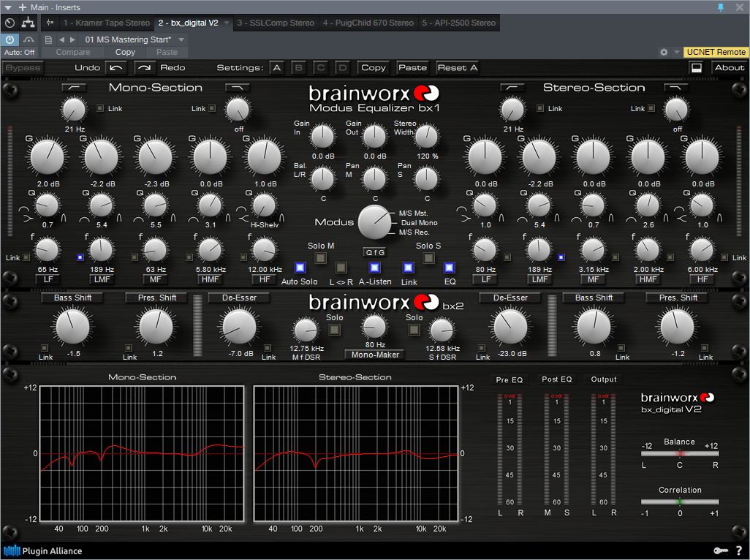750x560 pixels.
Task: Click the Plugin Alliance logo
Action: pos(43,551)
